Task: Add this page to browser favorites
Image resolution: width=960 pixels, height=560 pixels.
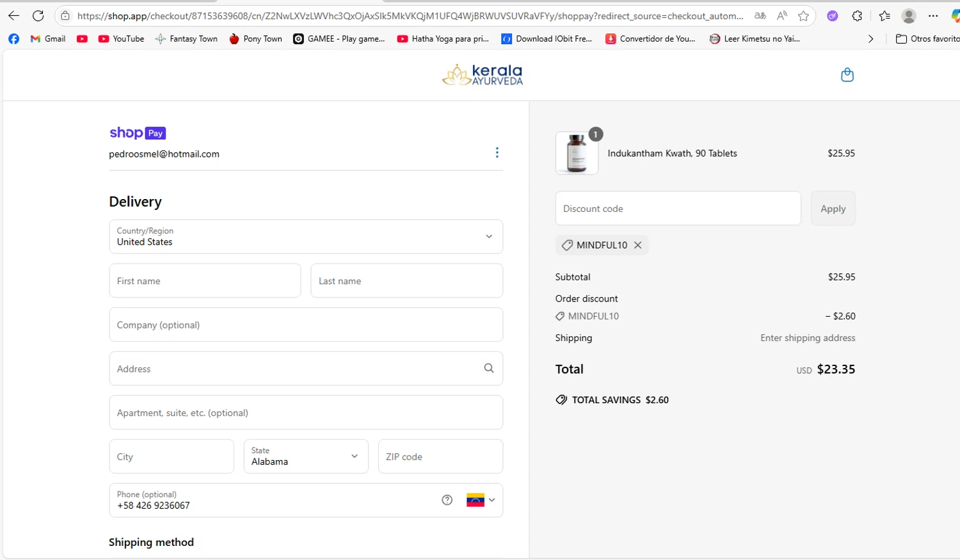Action: pos(803,16)
